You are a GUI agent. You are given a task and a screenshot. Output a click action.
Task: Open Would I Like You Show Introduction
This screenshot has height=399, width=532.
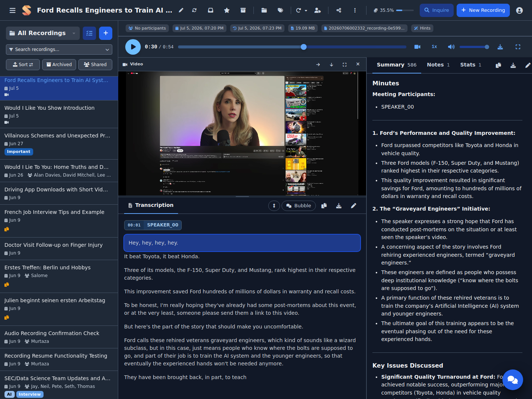pos(59,114)
